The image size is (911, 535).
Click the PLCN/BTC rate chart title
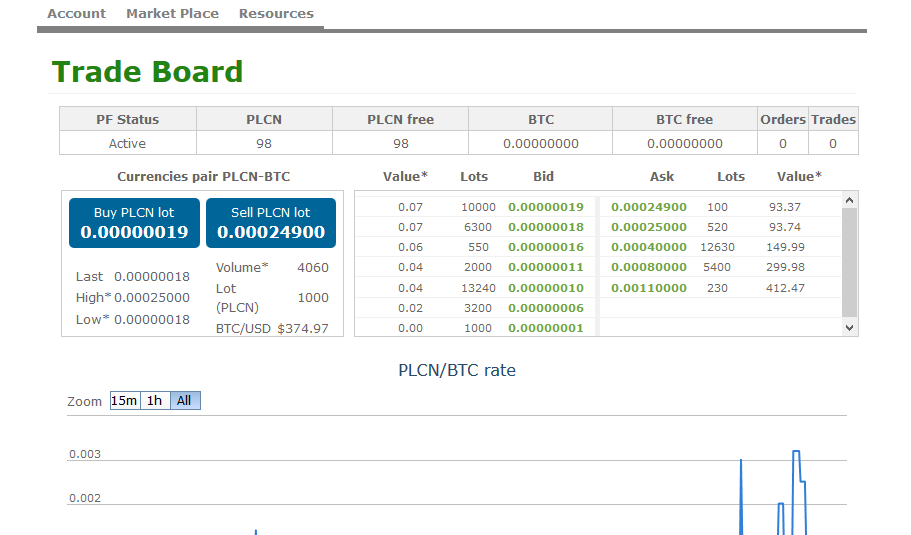[x=457, y=371]
